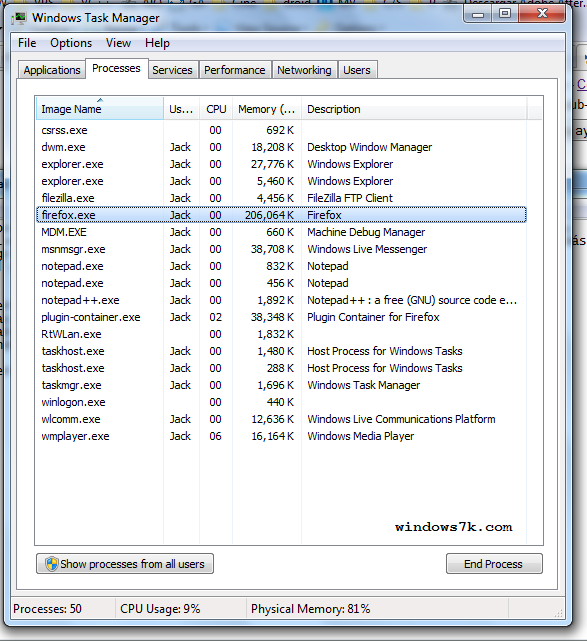Select the firefox.exe process row
The image size is (587, 641).
point(281,215)
